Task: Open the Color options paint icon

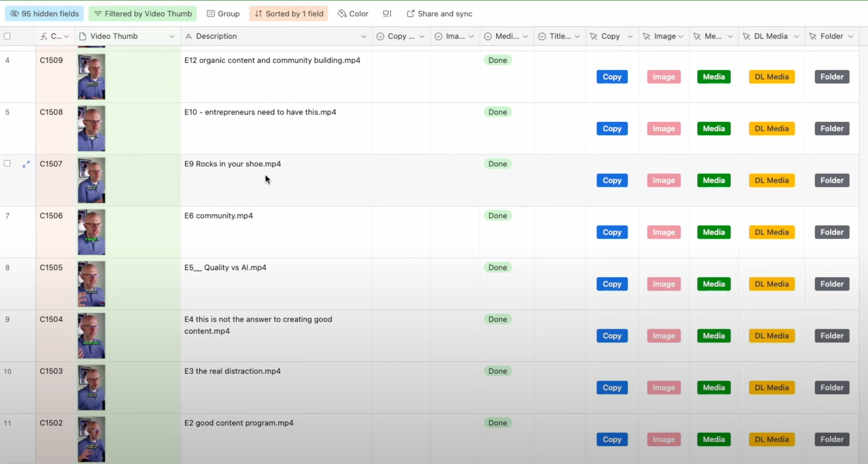Action: coord(342,13)
